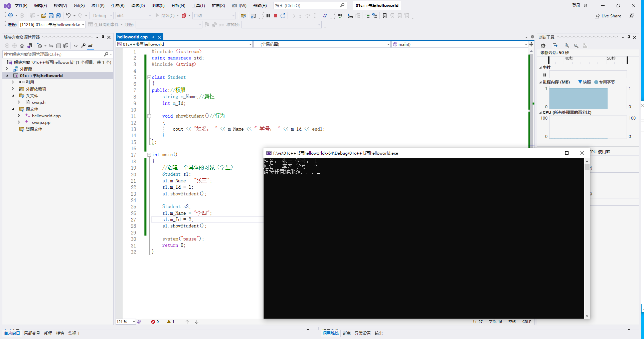Image resolution: width=644 pixels, height=339 pixels.
Task: Open file with the folder icon
Action: point(44,16)
